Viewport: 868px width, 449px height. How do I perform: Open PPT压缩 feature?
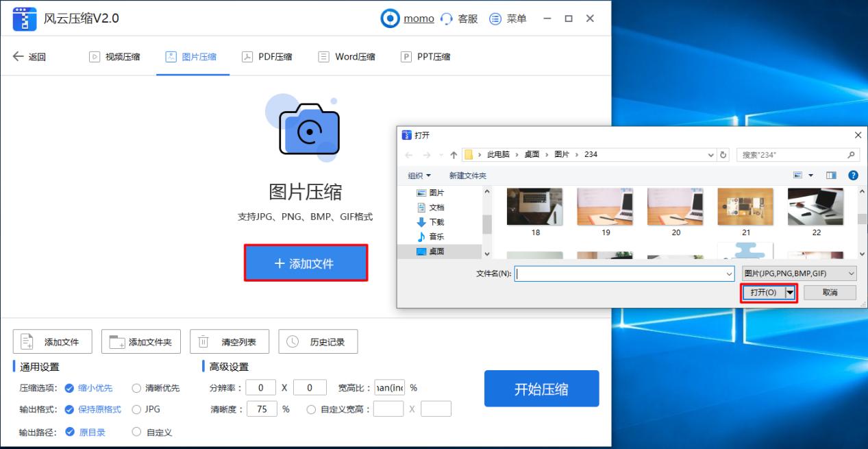point(425,56)
